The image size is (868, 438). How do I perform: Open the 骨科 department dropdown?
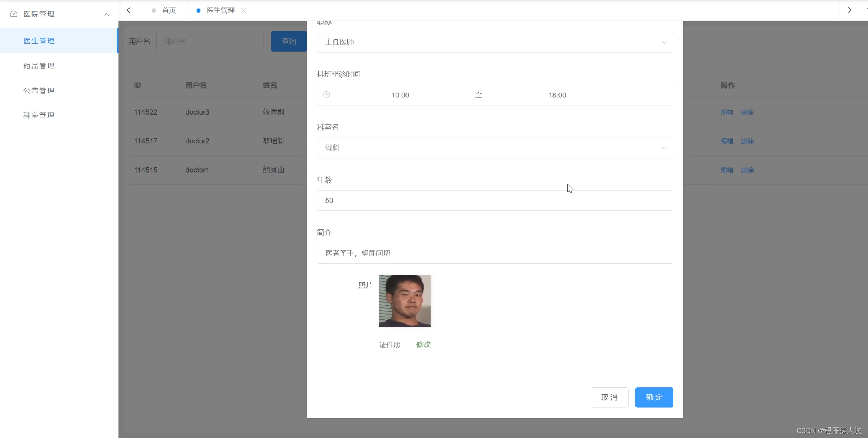point(494,148)
